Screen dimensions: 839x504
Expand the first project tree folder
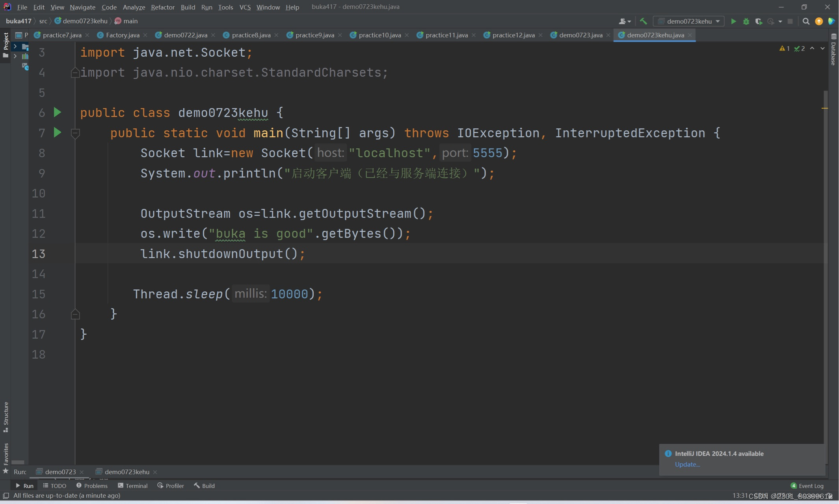[x=15, y=46]
